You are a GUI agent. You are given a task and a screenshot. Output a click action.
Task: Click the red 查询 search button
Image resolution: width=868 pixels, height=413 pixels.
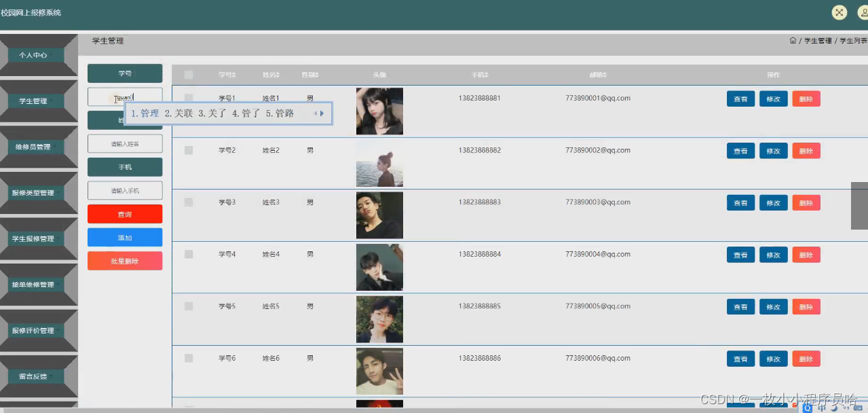tap(125, 214)
